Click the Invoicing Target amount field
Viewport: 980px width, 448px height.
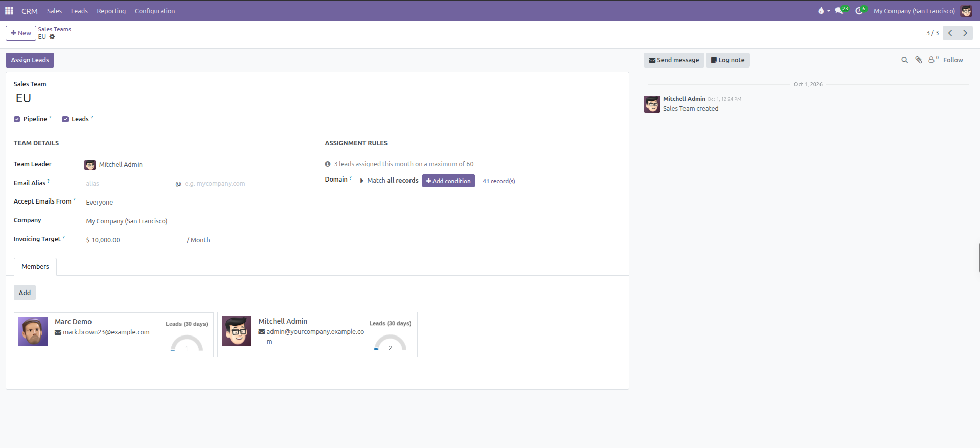pyautogui.click(x=134, y=240)
